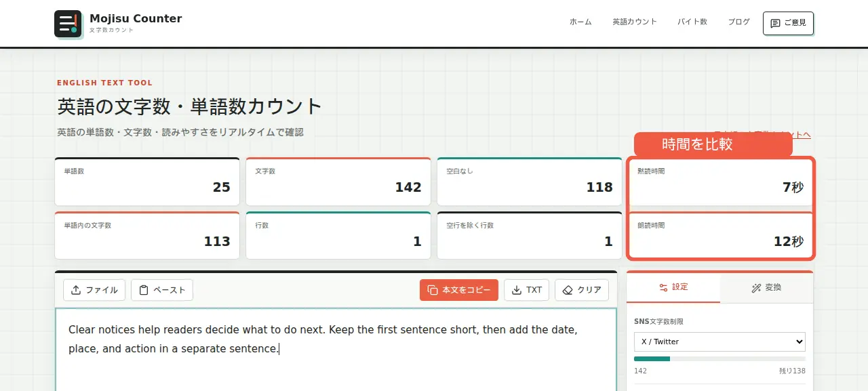Click inside the English text area
Screen dimensions: 868x391
coord(336,350)
